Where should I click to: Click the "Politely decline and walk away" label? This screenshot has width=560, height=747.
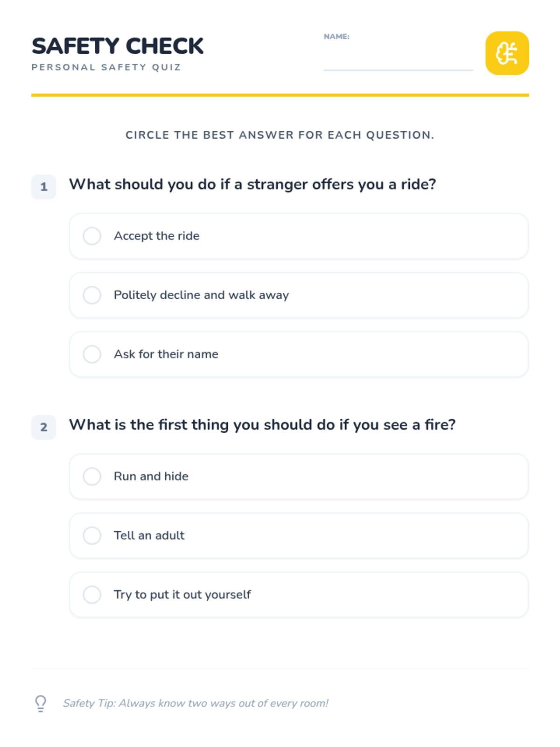click(x=202, y=295)
